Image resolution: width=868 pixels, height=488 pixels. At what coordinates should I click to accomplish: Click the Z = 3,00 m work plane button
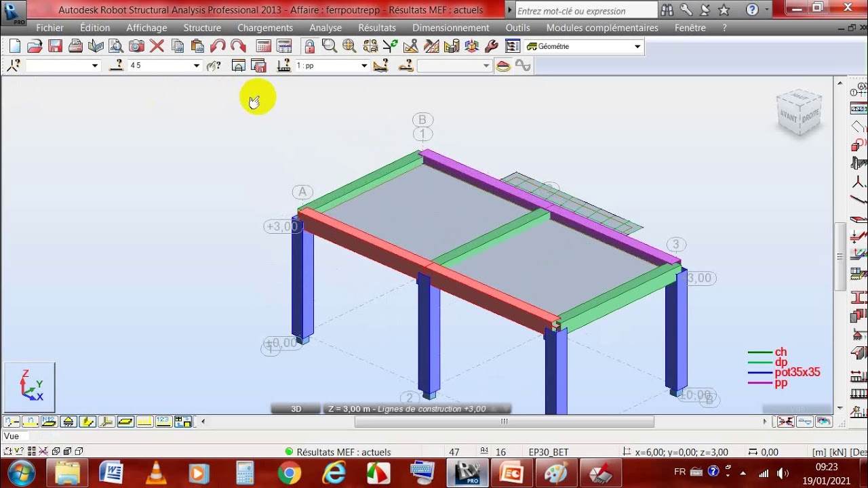coord(417,409)
